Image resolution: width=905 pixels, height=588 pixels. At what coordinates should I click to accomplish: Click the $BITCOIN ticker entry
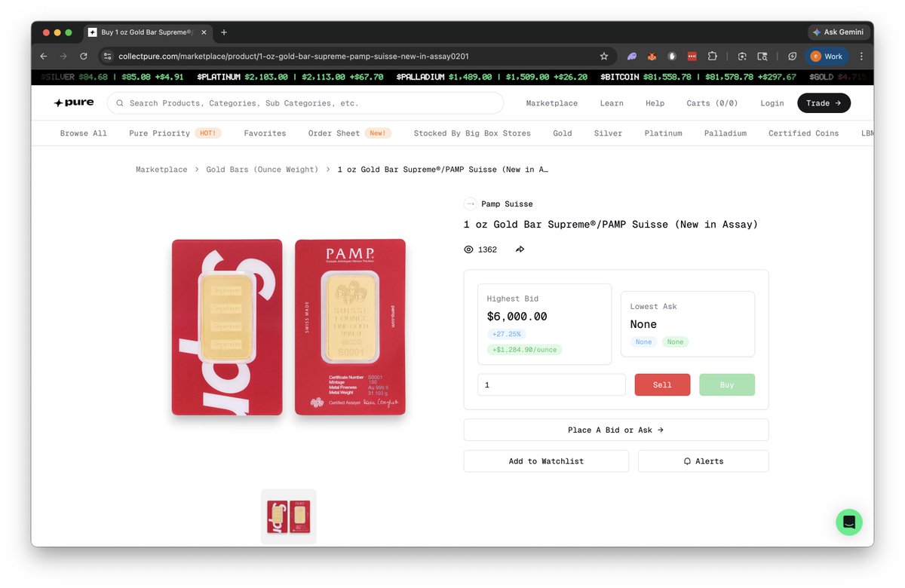point(698,77)
